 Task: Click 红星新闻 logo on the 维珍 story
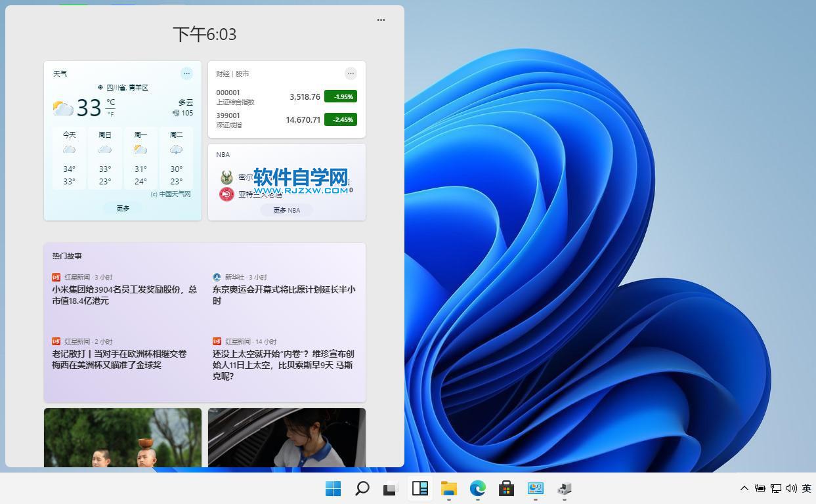[217, 341]
